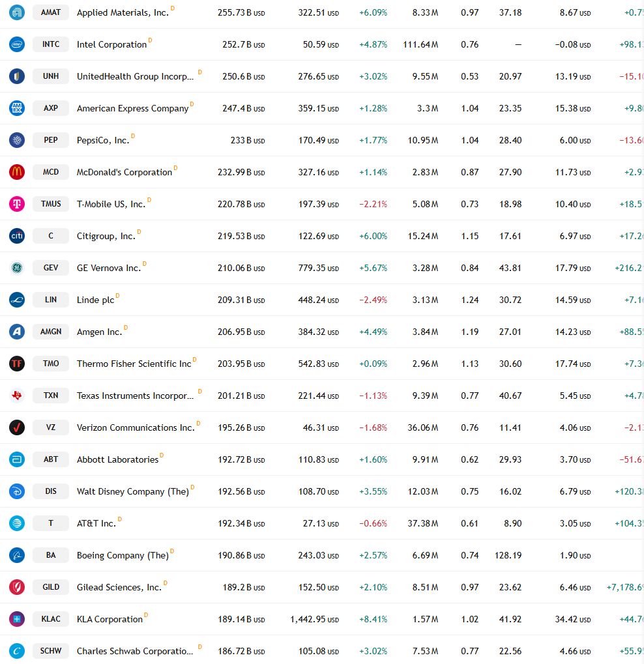Open Intel Corporation company link
644x664 pixels.
[x=112, y=44]
